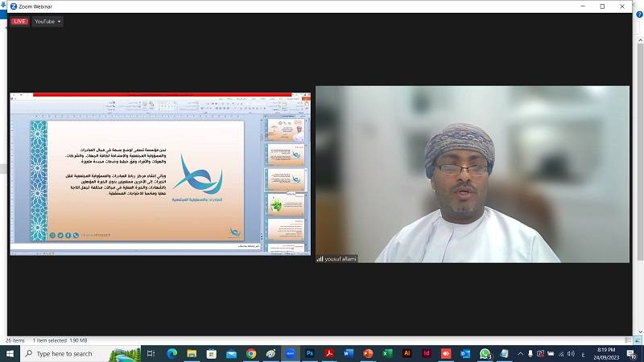The image size is (644, 362).
Task: Open File Explorer from the taskbar
Action: pos(192,353)
